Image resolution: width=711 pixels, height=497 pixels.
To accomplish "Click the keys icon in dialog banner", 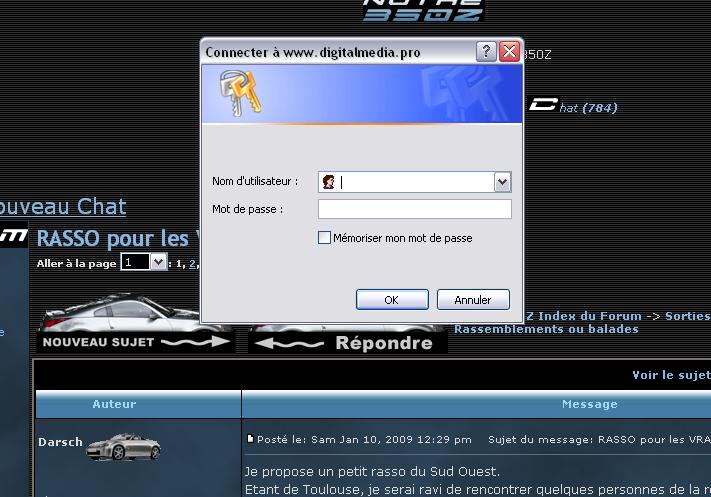I will (x=240, y=93).
